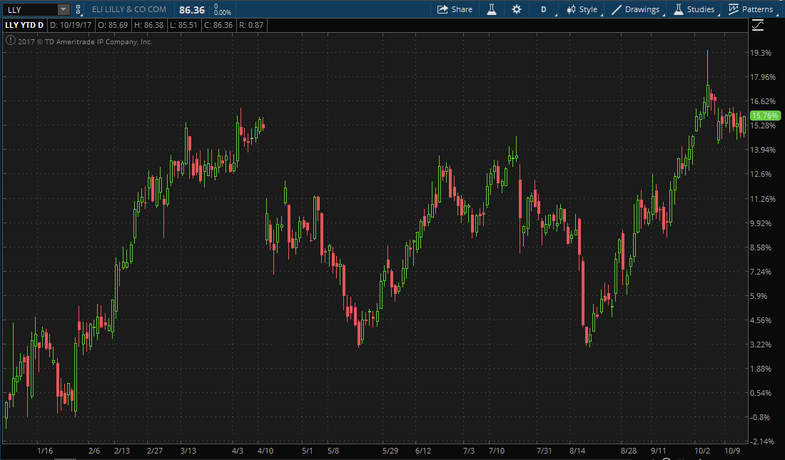This screenshot has width=785, height=460.
Task: Click the 16.62% axis label
Action: tap(763, 101)
